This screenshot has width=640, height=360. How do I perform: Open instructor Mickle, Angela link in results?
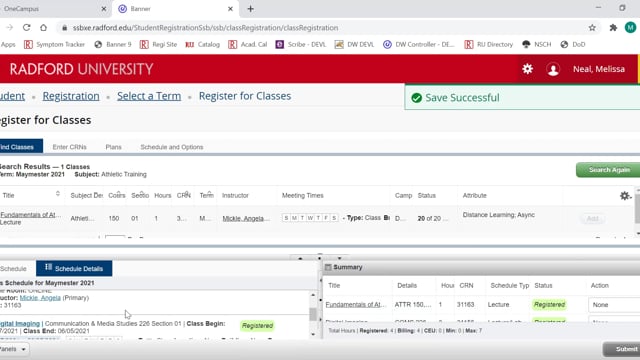246,218
